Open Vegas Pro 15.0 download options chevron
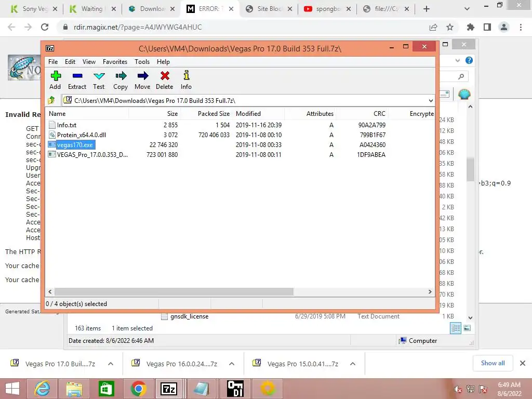The height and width of the screenshot is (399, 532). 353,364
